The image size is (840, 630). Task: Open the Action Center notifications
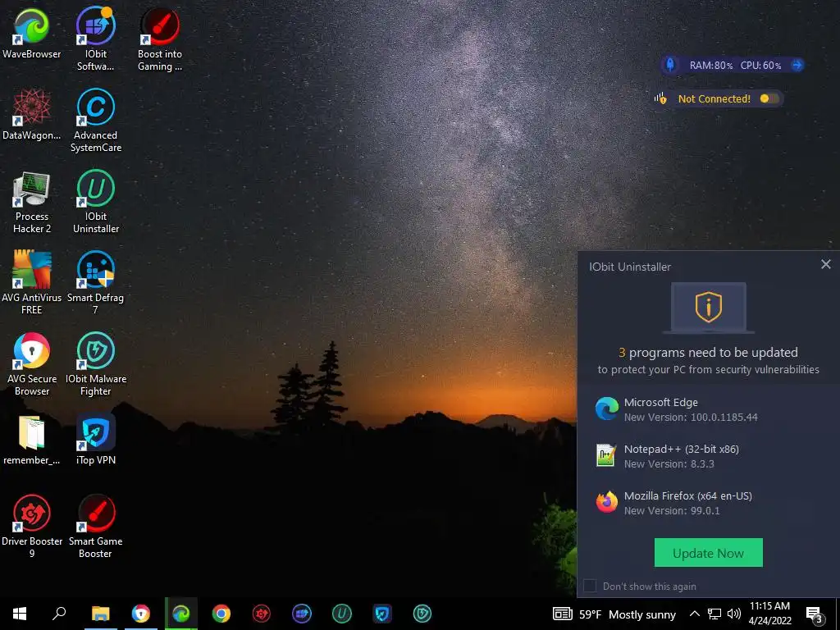click(815, 614)
